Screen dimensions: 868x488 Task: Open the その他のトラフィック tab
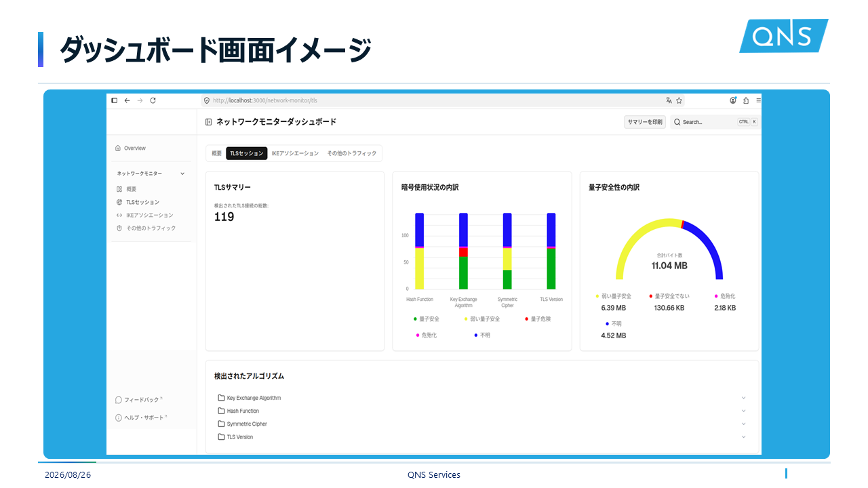[352, 153]
